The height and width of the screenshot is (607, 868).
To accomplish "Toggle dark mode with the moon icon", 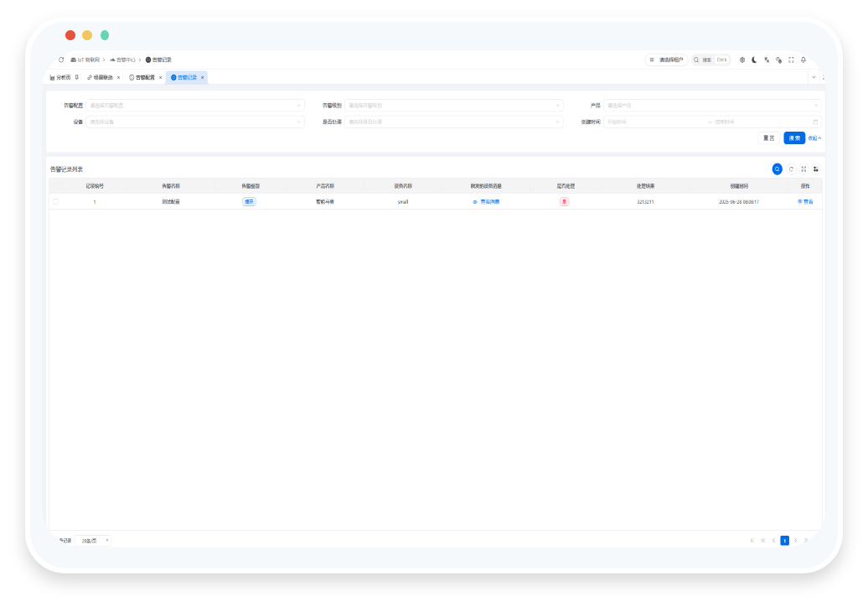I will click(x=754, y=60).
